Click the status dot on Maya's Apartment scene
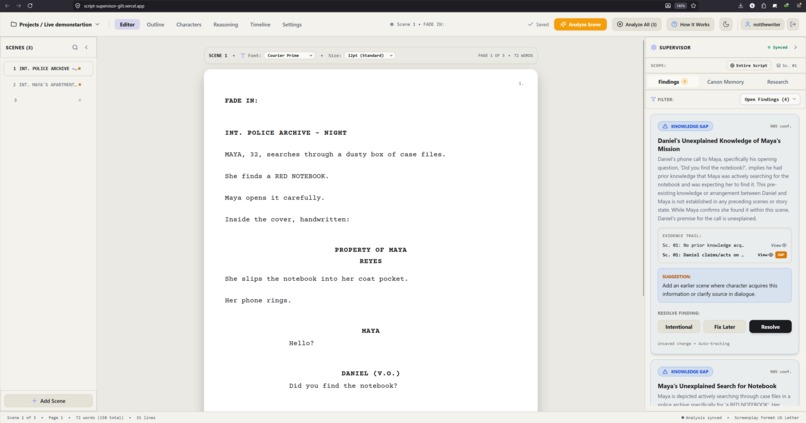 pos(80,84)
